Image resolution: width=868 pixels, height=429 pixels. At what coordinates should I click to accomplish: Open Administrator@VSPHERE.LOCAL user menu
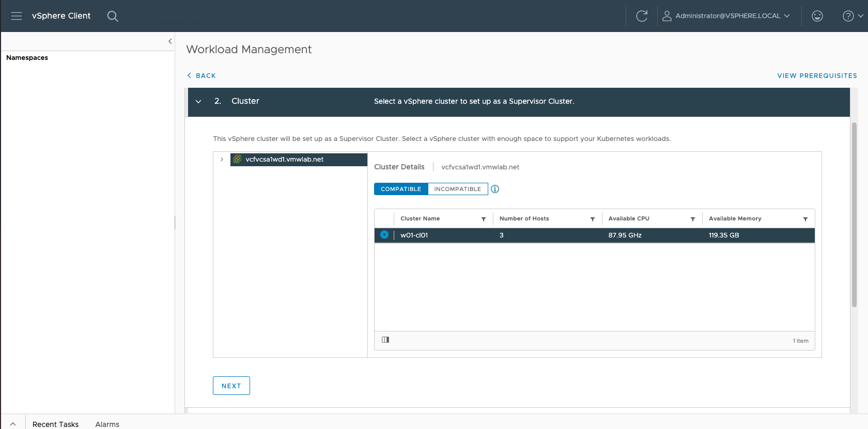(x=726, y=16)
